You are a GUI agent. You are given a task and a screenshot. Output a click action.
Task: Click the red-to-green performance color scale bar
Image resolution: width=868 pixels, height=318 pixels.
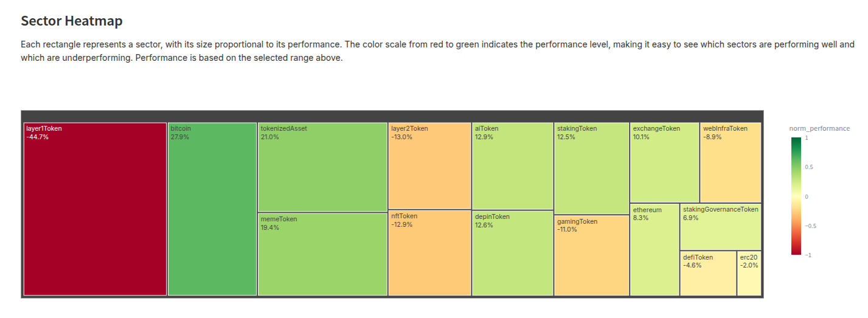point(796,196)
